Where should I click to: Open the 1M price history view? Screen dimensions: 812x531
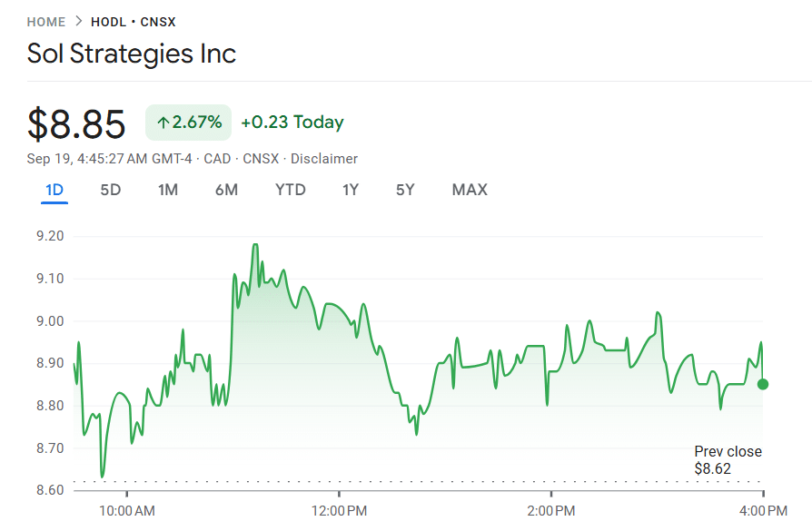[x=167, y=190]
